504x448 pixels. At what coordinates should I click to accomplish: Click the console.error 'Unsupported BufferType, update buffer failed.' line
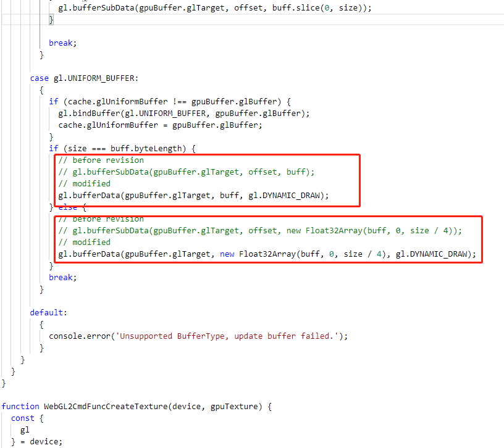point(198,336)
